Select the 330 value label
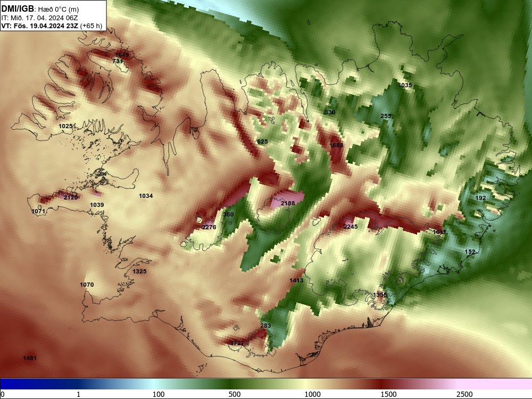Image resolution: width=532 pixels, height=399 pixels. coord(330,112)
